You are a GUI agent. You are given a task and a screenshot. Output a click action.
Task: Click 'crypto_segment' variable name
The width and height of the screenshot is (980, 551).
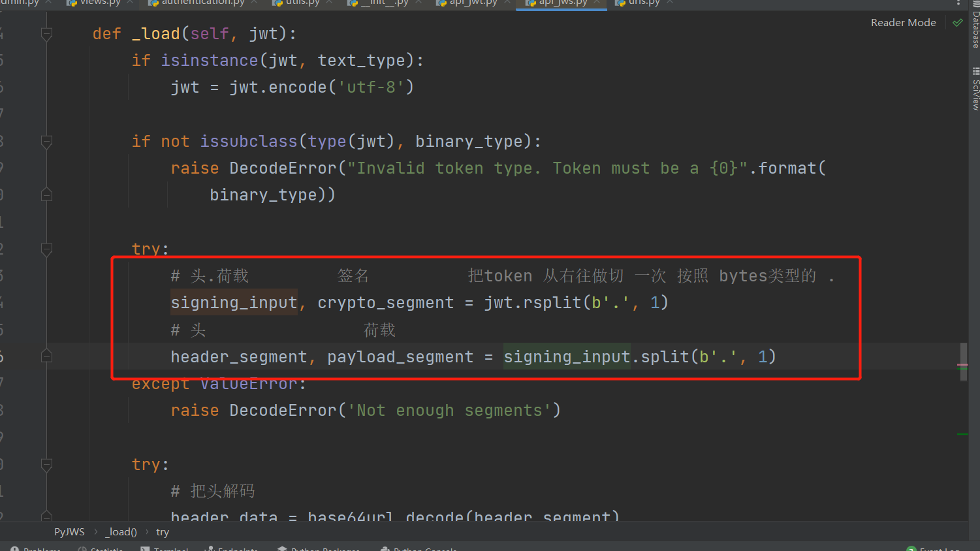pyautogui.click(x=386, y=303)
